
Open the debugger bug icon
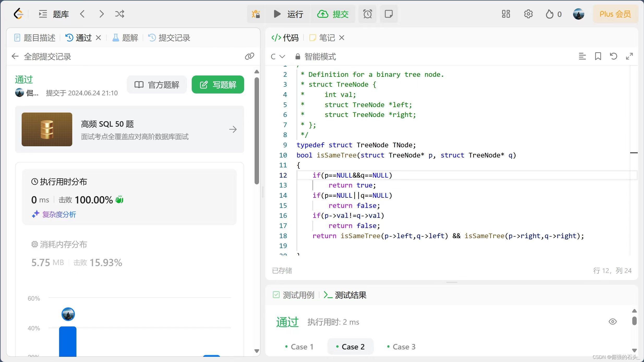[x=256, y=14]
